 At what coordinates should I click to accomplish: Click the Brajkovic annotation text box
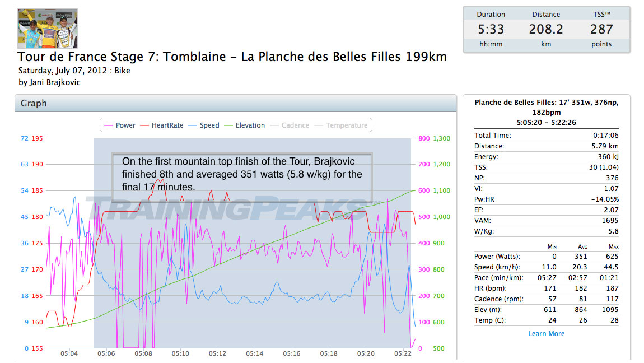tap(242, 174)
